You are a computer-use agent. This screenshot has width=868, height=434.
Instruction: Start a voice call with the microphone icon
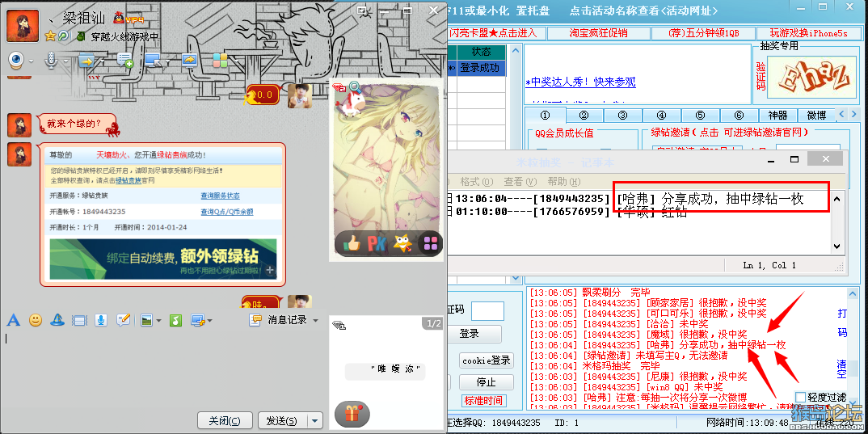coord(51,60)
